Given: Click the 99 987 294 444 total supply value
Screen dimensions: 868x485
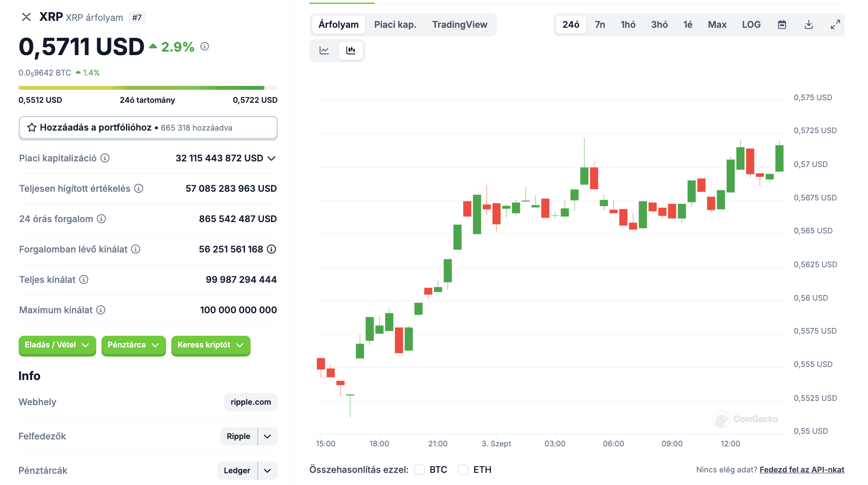Looking at the screenshot, I should [x=241, y=280].
